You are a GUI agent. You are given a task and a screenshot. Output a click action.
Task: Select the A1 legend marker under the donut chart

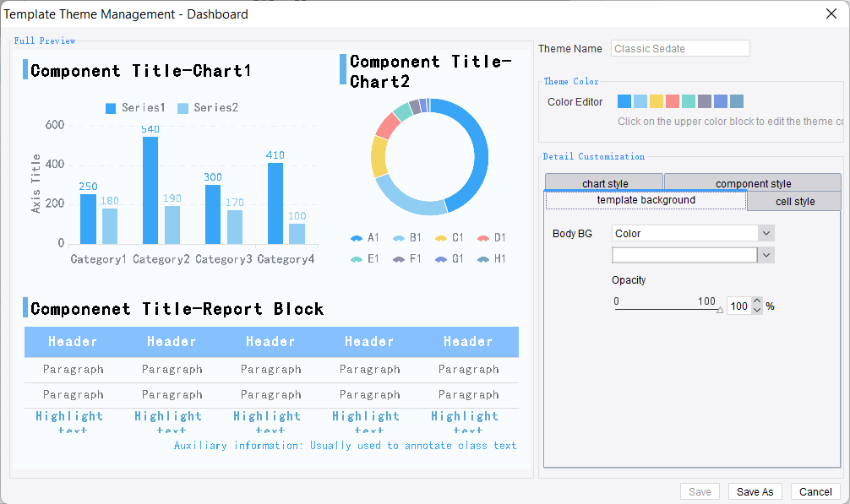coord(356,237)
